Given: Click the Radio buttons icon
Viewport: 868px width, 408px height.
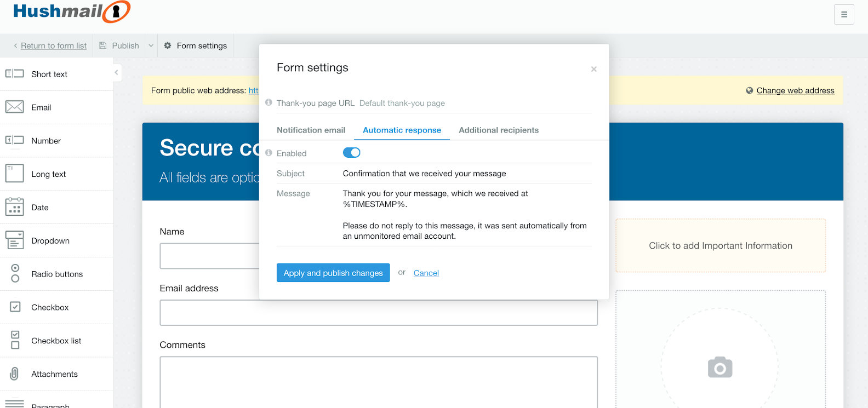Looking at the screenshot, I should (x=15, y=273).
